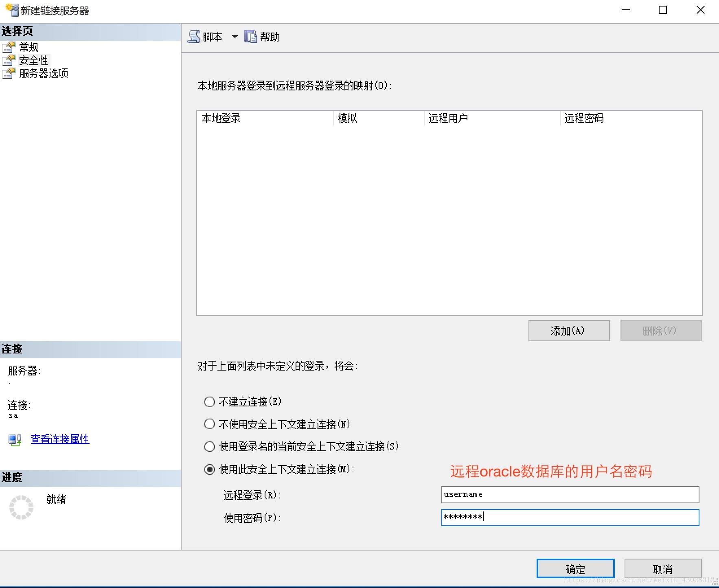Select 不使用安全上下文建立连接(N) radio button

tap(209, 424)
